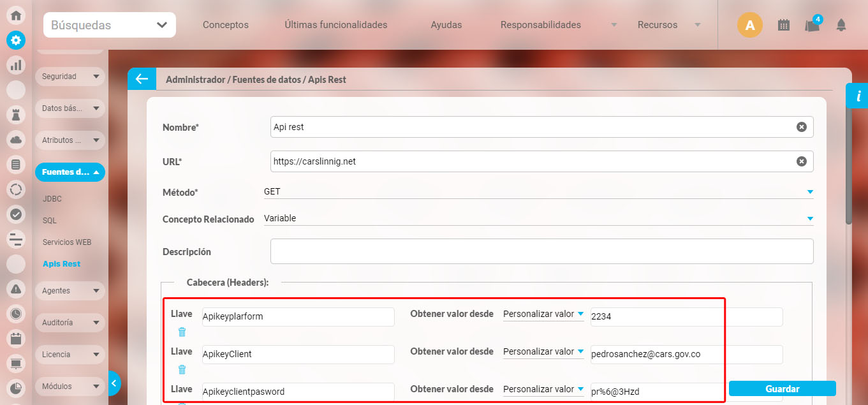868x405 pixels.
Task: Click the home icon in left sidebar
Action: [x=16, y=16]
